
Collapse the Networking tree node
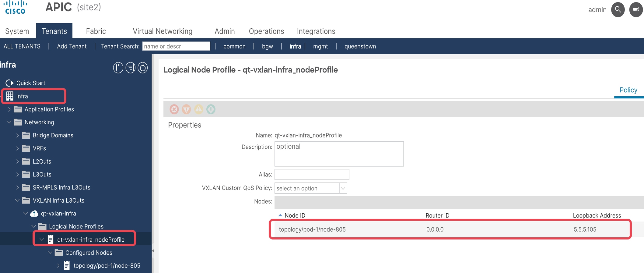[x=9, y=122]
